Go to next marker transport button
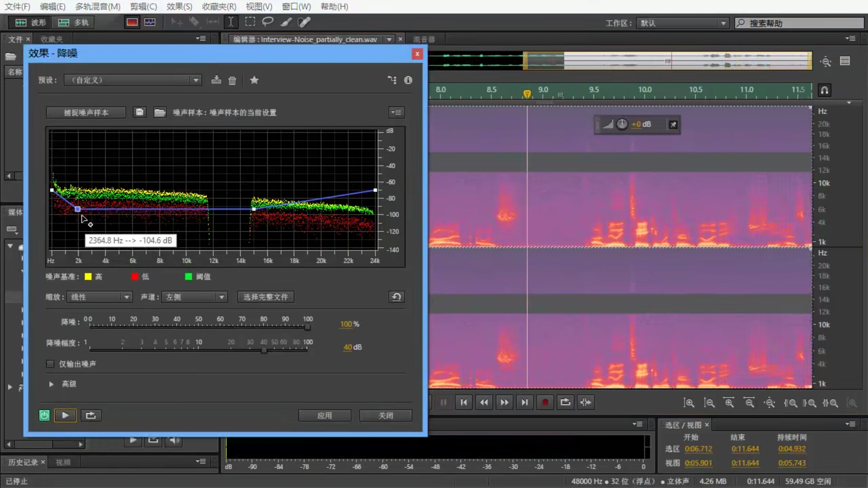Viewport: 868px width, 488px height. [x=524, y=402]
